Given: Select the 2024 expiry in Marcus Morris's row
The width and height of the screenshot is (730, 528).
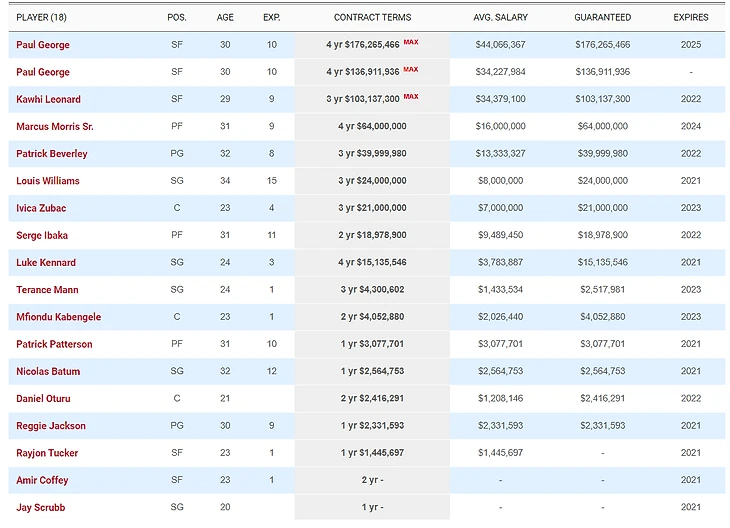Looking at the screenshot, I should pos(691,126).
